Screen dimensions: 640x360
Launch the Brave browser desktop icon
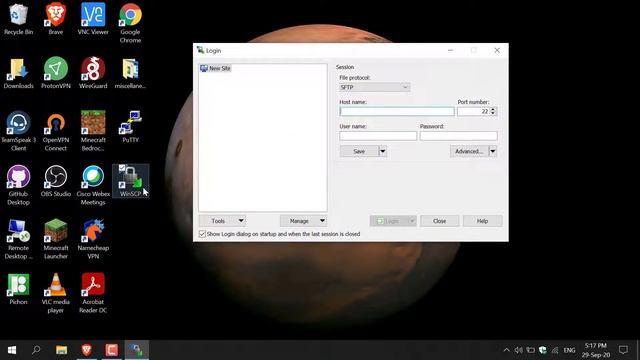pyautogui.click(x=56, y=19)
